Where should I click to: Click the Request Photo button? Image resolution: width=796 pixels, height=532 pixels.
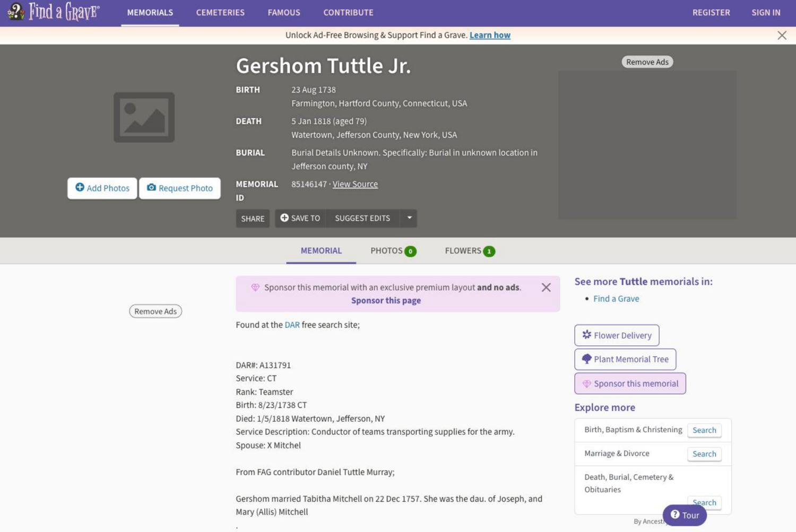(180, 188)
